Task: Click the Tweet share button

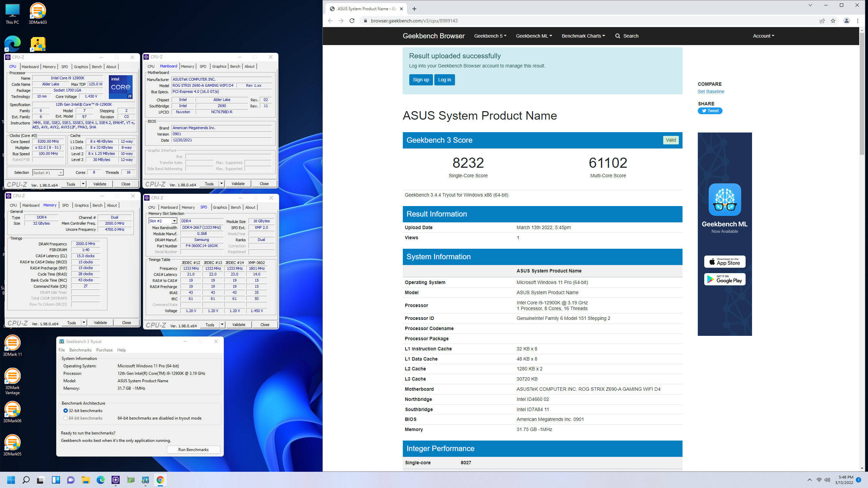Action: pos(710,111)
